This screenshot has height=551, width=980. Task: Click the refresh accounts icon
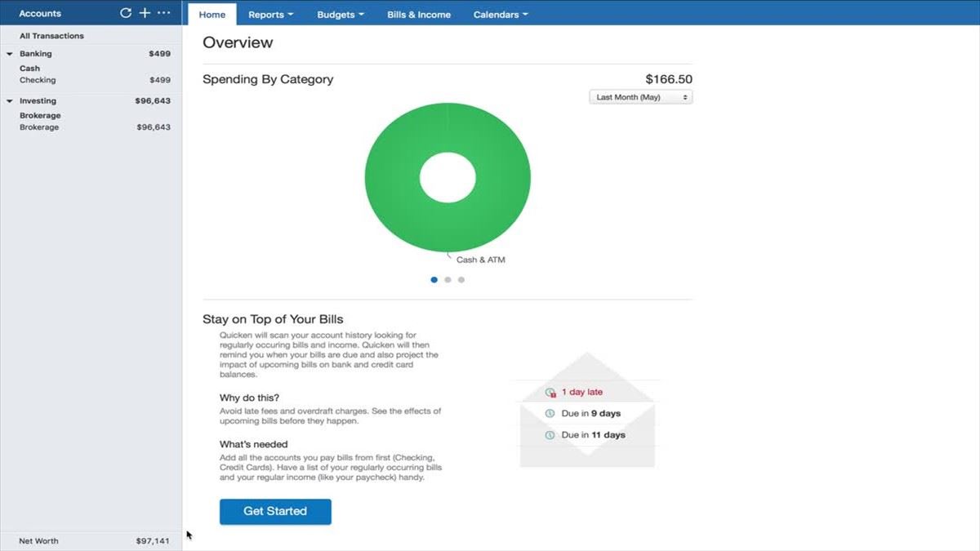click(x=125, y=13)
